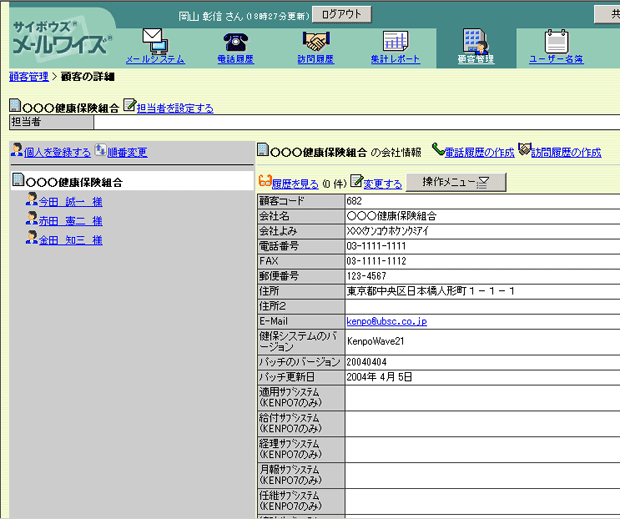
Task: Click the 順番変更 link
Action: (127, 152)
